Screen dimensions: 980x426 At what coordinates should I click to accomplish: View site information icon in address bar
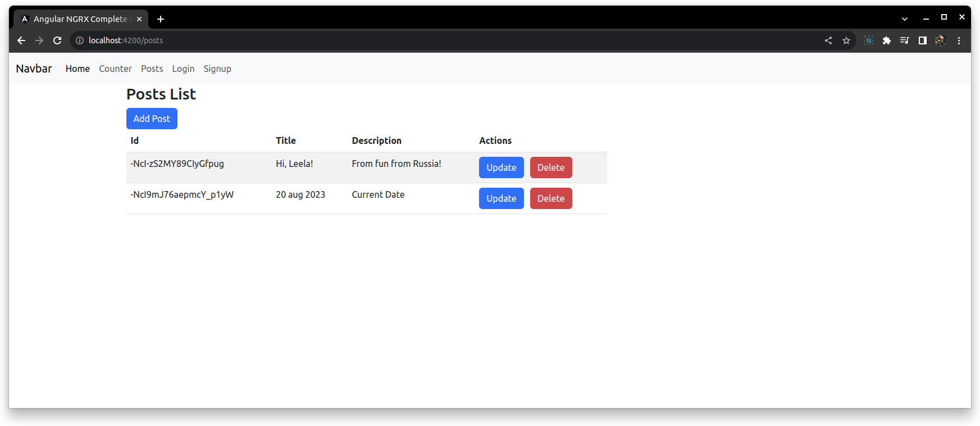[x=80, y=40]
